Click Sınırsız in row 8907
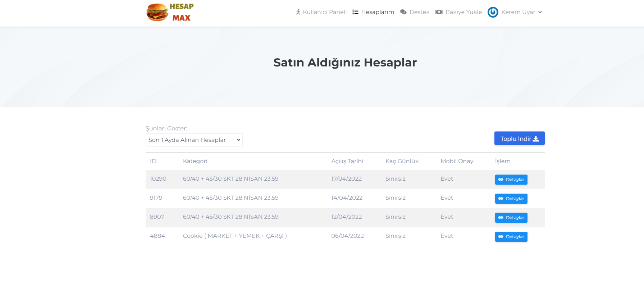Viewport: 644px width, 287px height. 396,217
